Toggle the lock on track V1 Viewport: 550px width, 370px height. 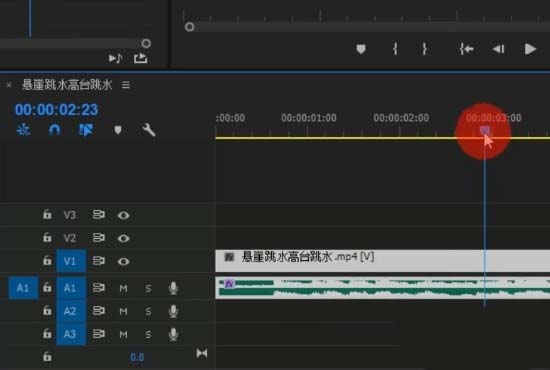pos(47,261)
